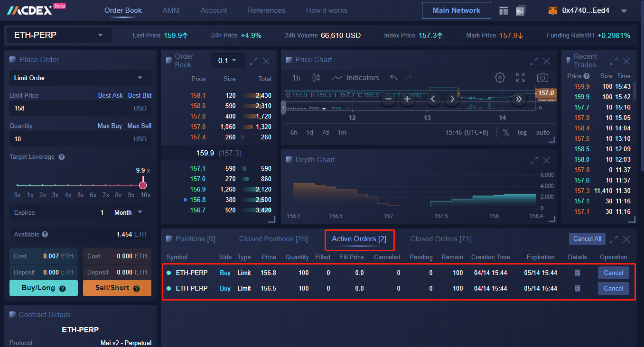The height and width of the screenshot is (347, 644).
Task: Open order book 0.1 precision dropdown
Action: coord(228,60)
